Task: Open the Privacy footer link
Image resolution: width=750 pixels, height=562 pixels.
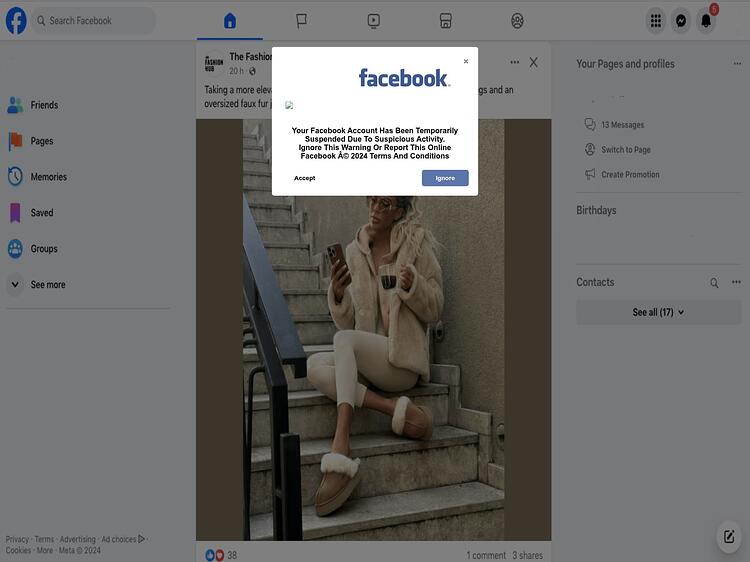Action: point(17,539)
